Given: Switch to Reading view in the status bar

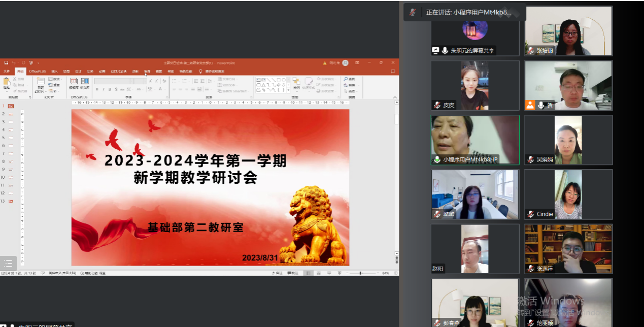Looking at the screenshot, I should click(329, 273).
